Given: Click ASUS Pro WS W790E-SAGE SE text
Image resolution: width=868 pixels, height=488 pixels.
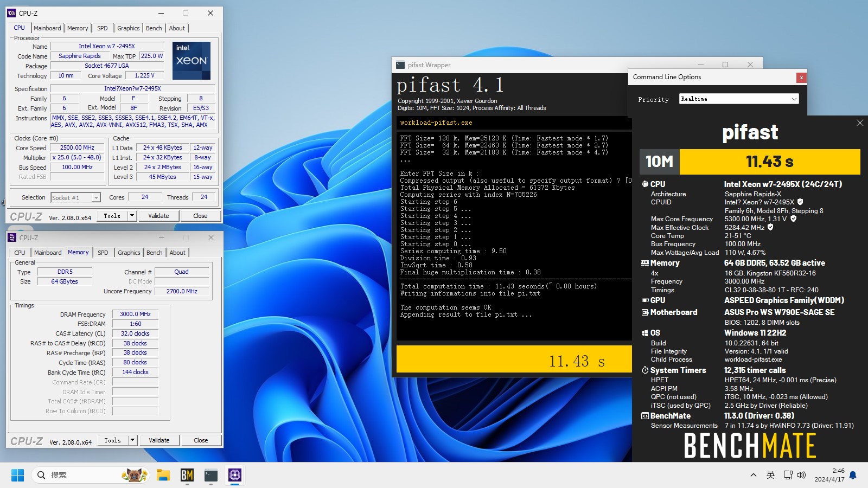Looking at the screenshot, I should pyautogui.click(x=779, y=312).
